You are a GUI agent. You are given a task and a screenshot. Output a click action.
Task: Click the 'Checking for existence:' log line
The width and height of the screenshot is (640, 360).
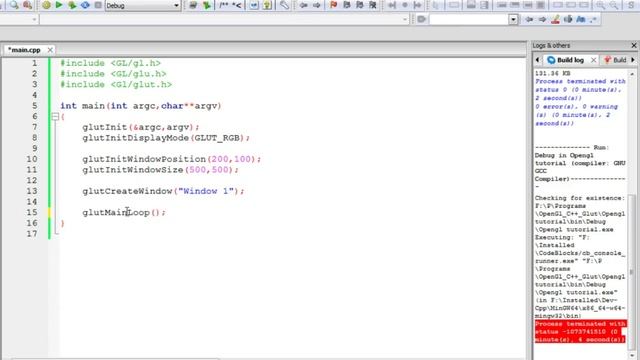coord(580,198)
